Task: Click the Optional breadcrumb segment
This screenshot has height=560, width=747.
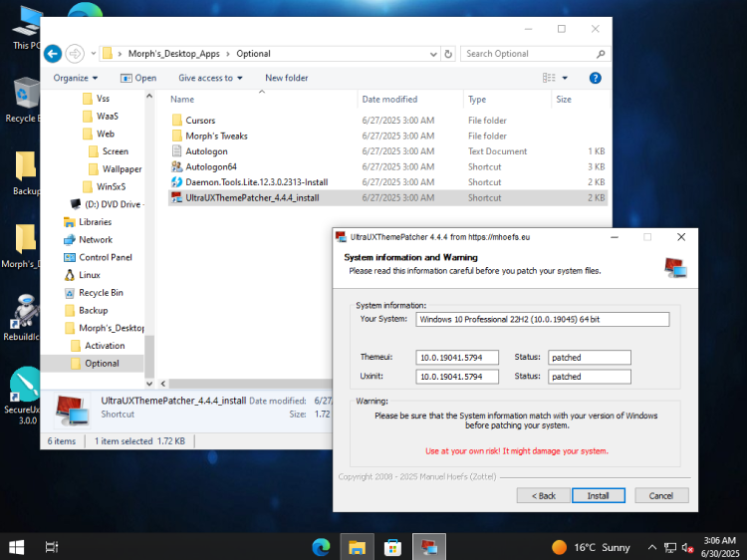Action: pyautogui.click(x=253, y=54)
